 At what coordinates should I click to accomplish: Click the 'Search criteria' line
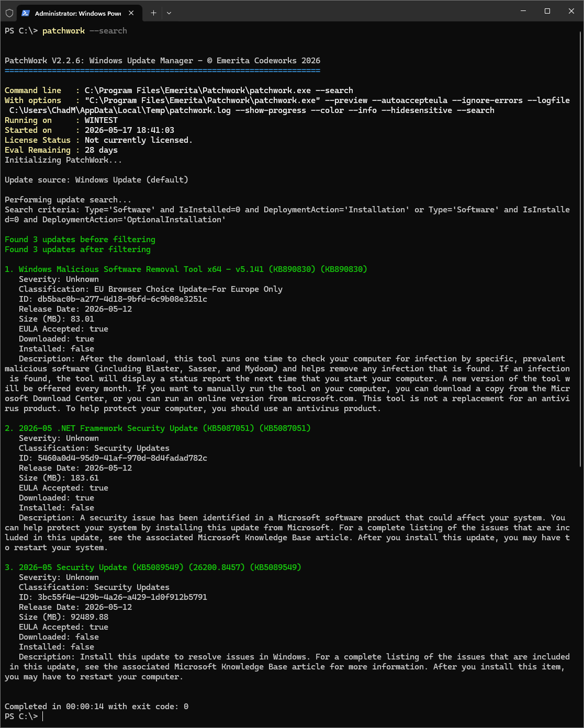tap(287, 214)
